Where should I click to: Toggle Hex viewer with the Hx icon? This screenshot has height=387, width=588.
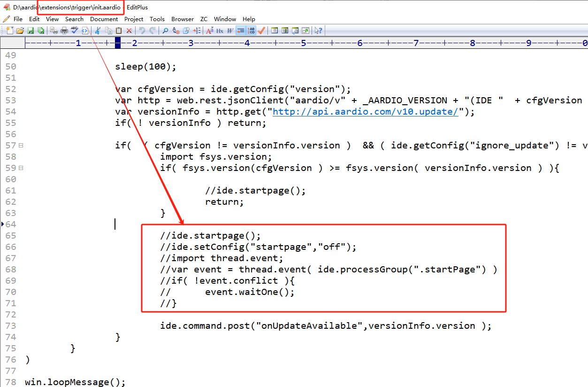point(220,31)
